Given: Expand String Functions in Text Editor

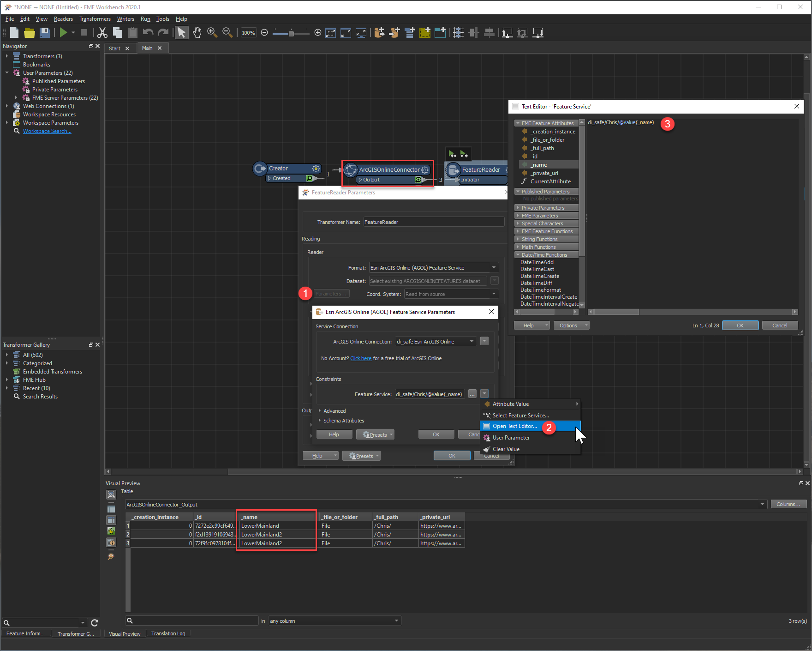Looking at the screenshot, I should (546, 239).
